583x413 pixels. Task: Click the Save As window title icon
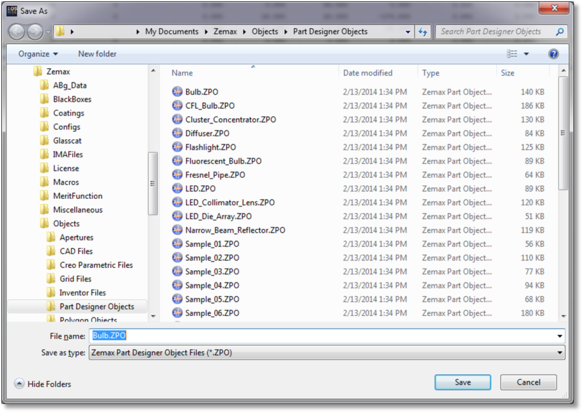pyautogui.click(x=12, y=11)
